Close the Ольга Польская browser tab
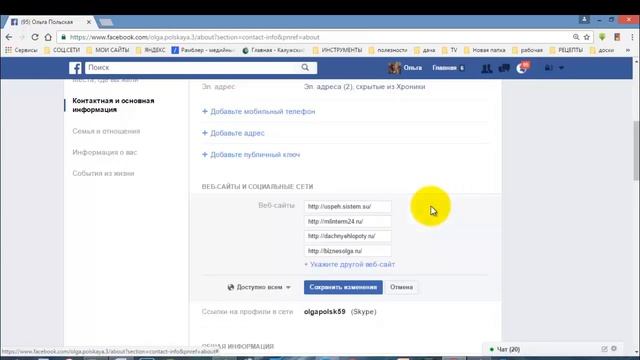 (x=89, y=22)
